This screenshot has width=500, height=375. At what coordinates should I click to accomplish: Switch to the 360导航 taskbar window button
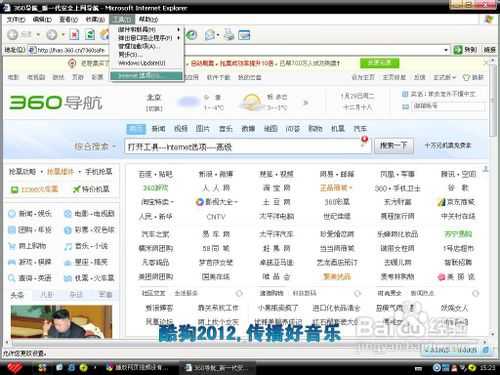[x=217, y=368]
